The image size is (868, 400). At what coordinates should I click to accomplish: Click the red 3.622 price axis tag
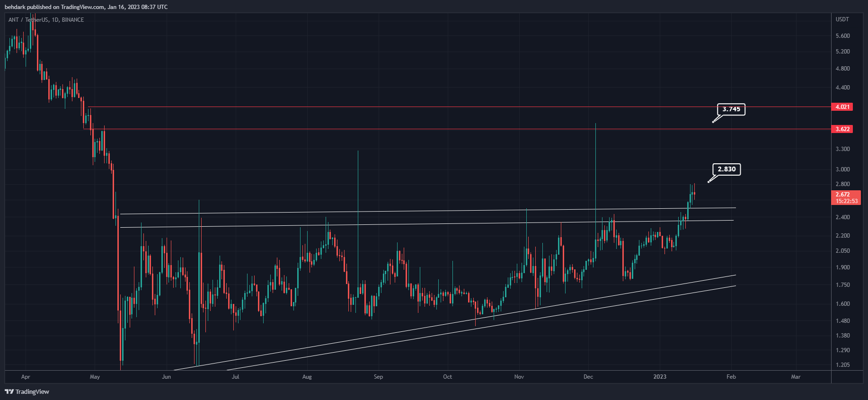pos(842,129)
